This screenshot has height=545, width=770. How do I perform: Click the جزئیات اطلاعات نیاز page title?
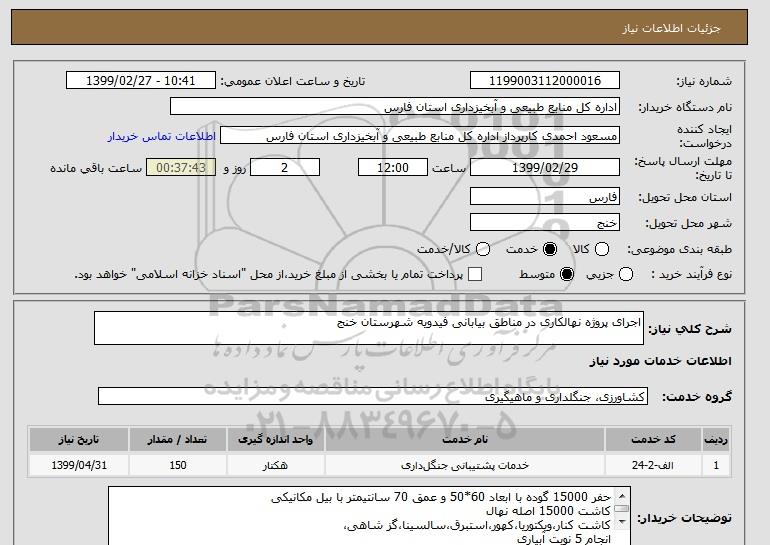tap(672, 28)
